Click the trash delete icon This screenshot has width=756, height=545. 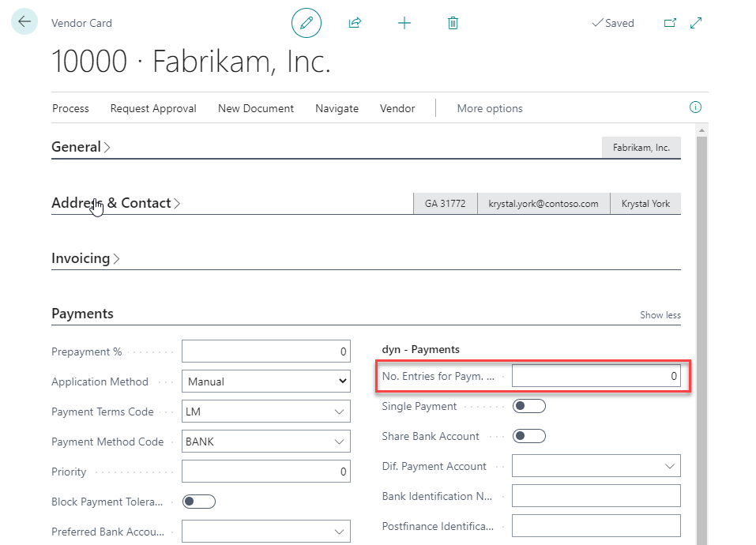[453, 23]
